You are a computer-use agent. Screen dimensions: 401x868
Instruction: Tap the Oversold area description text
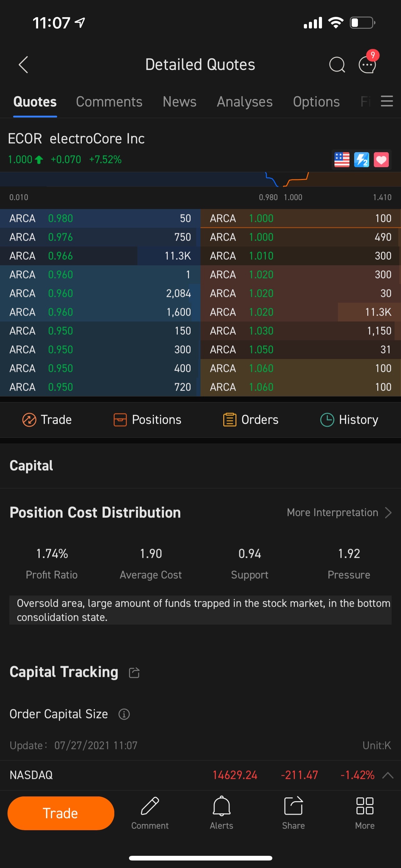(200, 610)
